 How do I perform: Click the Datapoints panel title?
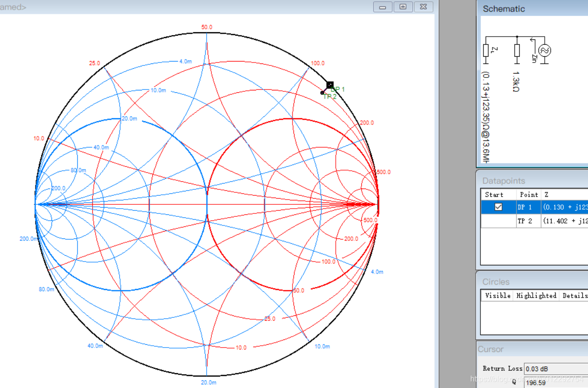click(503, 181)
